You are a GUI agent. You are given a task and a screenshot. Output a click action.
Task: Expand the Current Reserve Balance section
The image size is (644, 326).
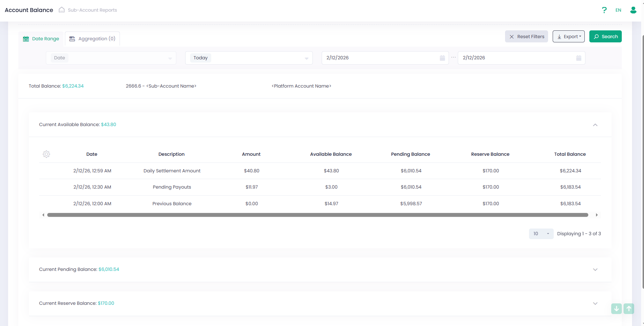point(595,303)
